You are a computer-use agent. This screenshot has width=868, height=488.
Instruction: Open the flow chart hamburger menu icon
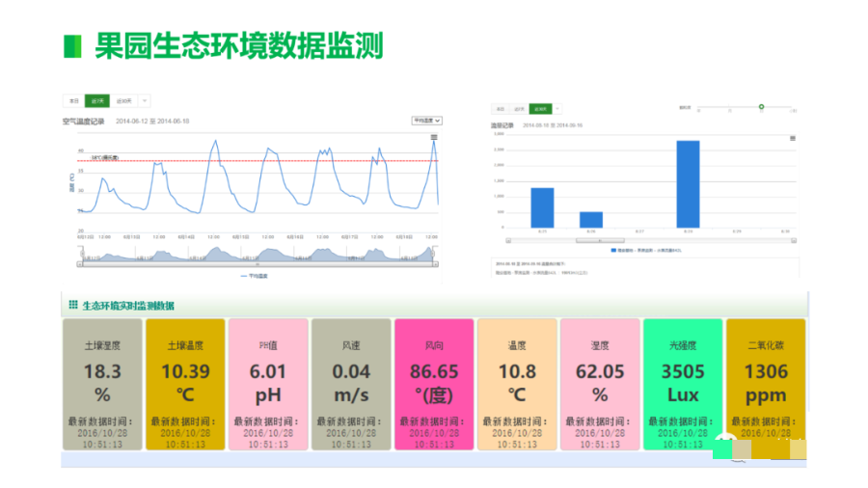coord(793,138)
